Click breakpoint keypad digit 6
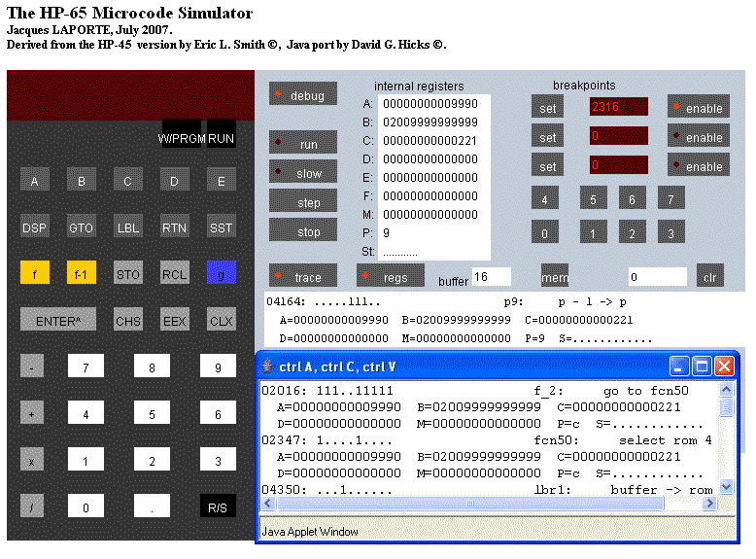This screenshot has width=756, height=559. 632,198
